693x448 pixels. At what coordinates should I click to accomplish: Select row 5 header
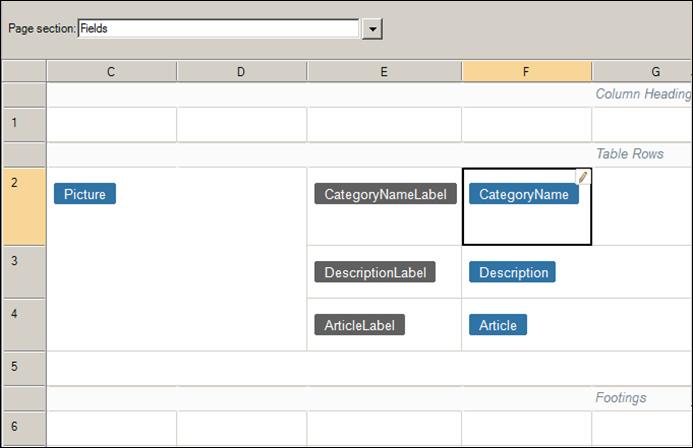(x=24, y=368)
